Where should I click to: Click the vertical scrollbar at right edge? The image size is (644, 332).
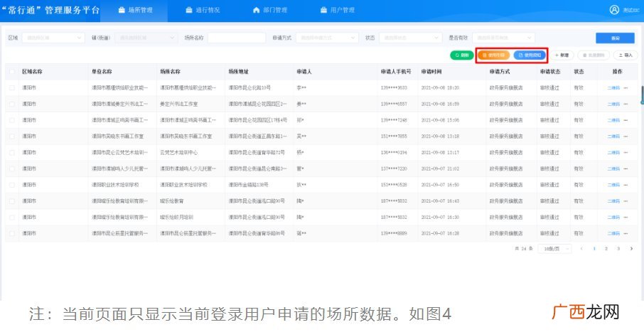643,95
